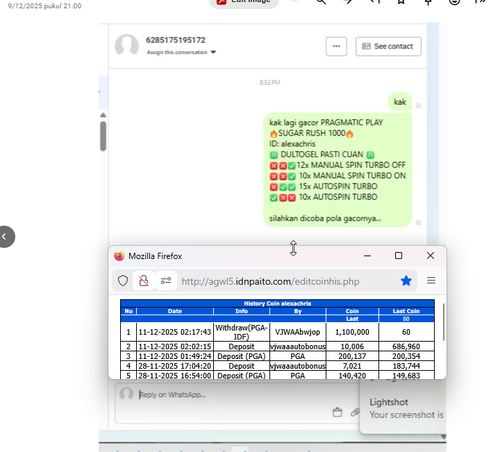
Task: Click the status icon beside the SUGAR RUSH message
Action: [x=418, y=222]
